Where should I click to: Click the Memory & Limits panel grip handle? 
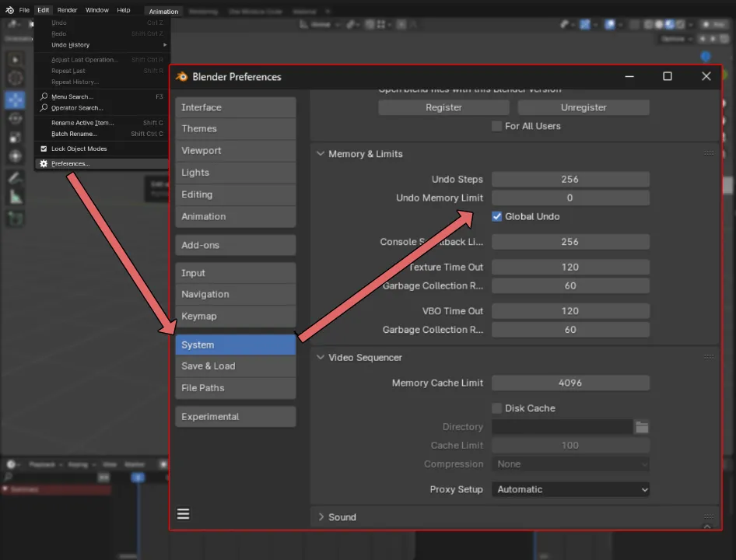(x=709, y=153)
